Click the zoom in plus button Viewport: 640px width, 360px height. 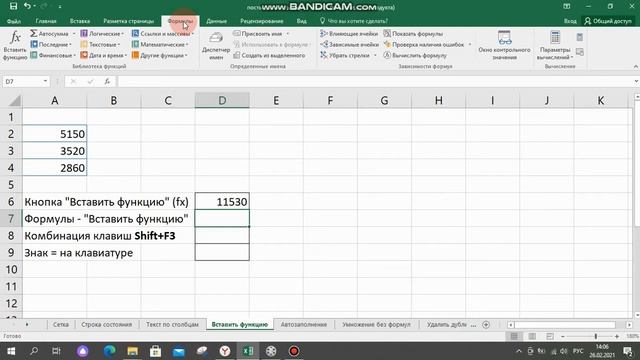point(617,336)
